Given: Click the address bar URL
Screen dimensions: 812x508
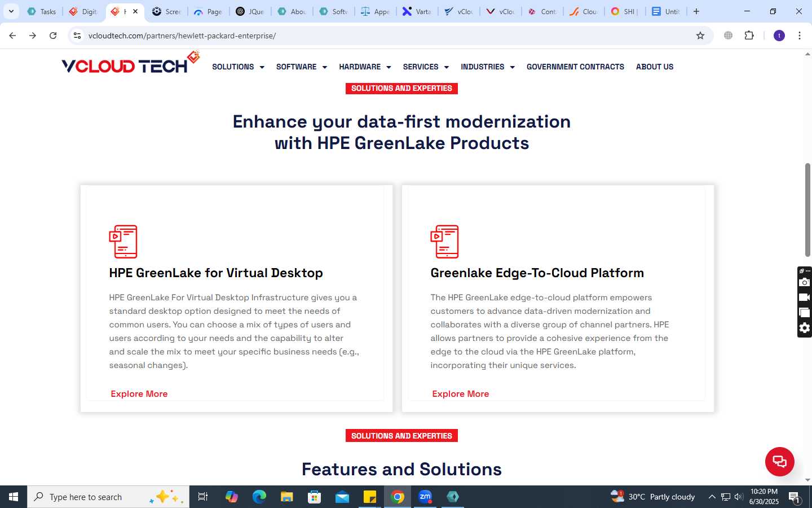Looking at the screenshot, I should [182, 36].
